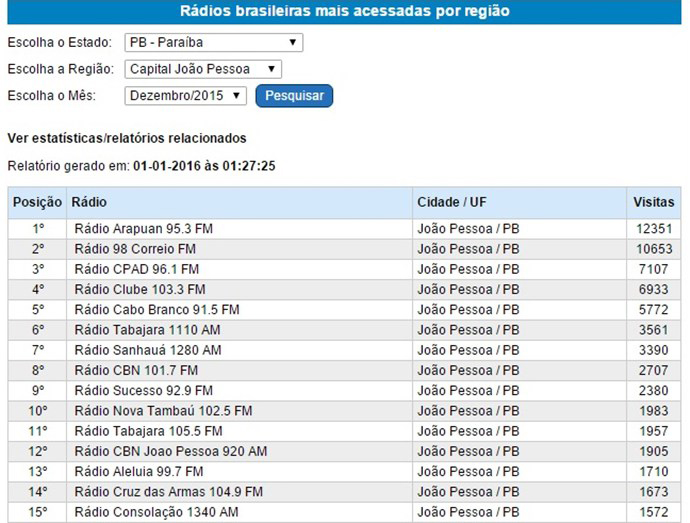Screen dimensions: 690x523
Task: Click the visits value 5772
Action: [x=653, y=310]
